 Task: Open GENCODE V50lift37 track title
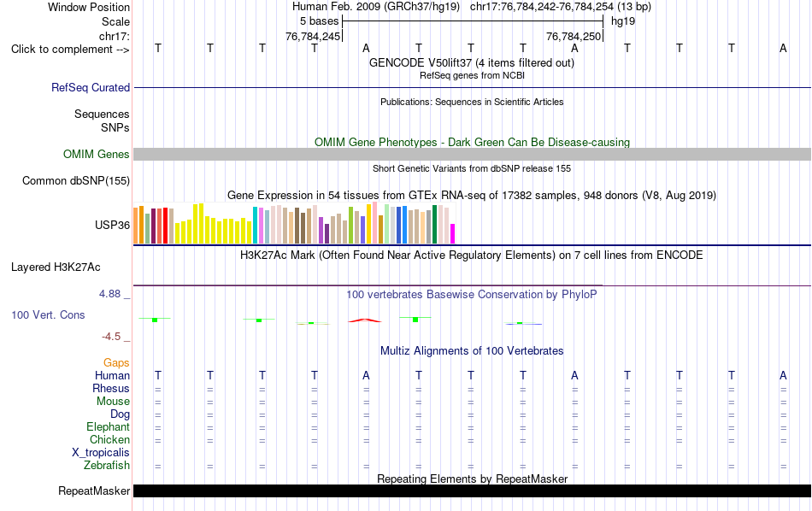coord(471,62)
